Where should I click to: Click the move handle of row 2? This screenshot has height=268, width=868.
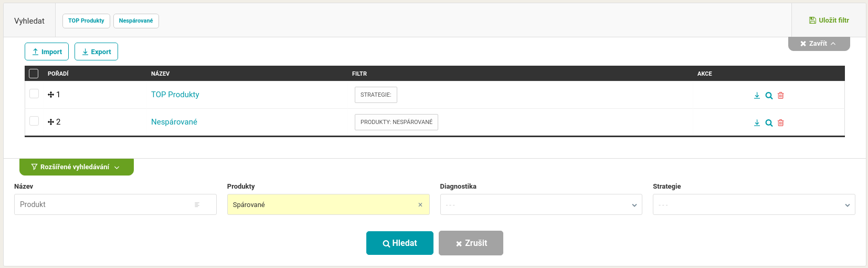[51, 122]
